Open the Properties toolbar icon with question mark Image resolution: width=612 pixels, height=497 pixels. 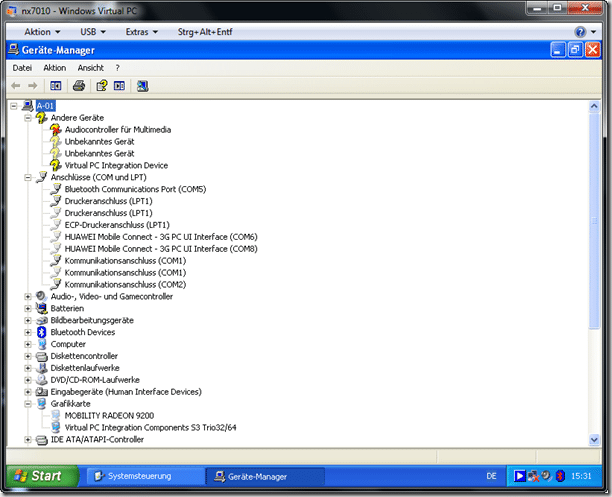[102, 86]
